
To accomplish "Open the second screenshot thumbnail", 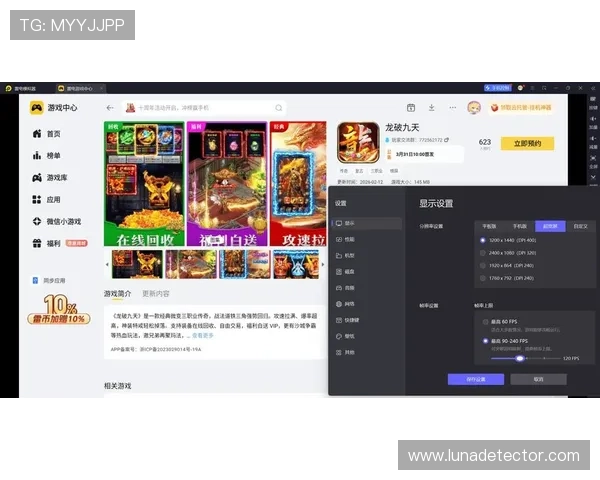I will click(x=191, y=264).
